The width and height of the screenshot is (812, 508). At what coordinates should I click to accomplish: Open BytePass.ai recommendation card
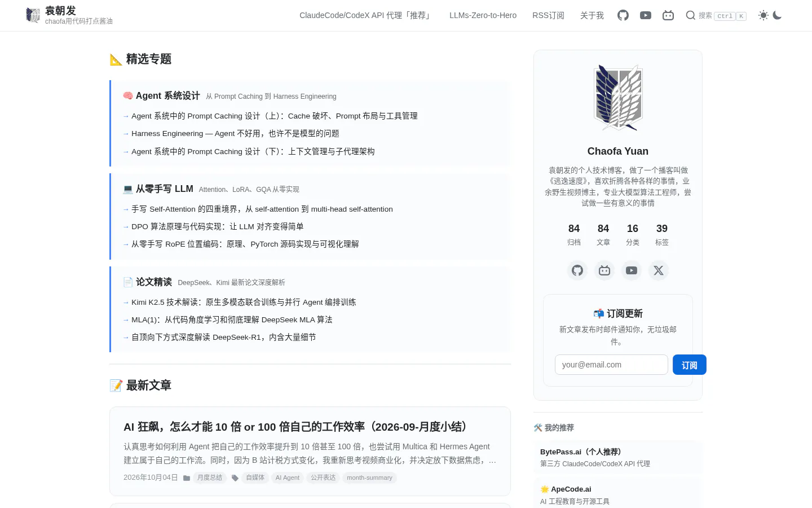click(618, 458)
